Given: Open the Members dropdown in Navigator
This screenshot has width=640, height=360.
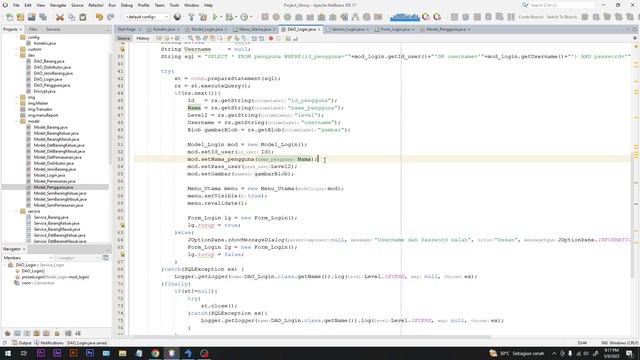Looking at the screenshot, I should [28, 258].
